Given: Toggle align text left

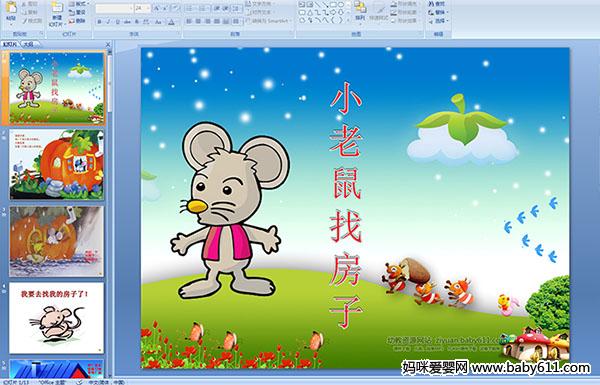Looking at the screenshot, I should (x=189, y=21).
